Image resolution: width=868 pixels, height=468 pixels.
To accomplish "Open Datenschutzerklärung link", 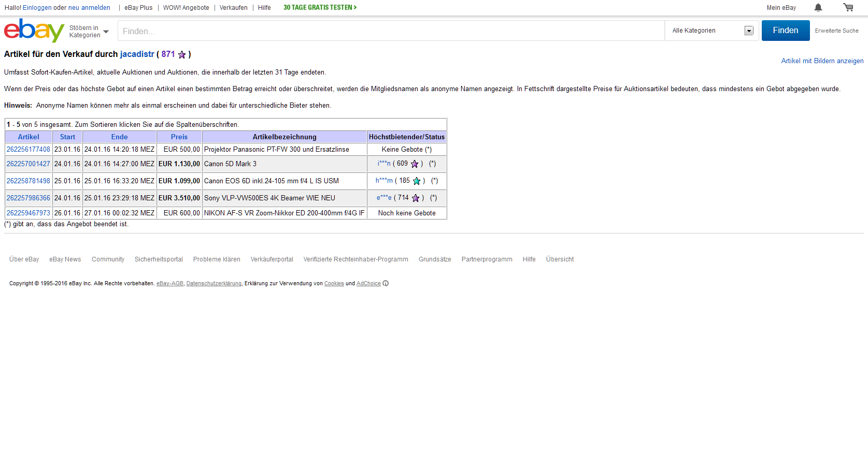I will 214,284.
